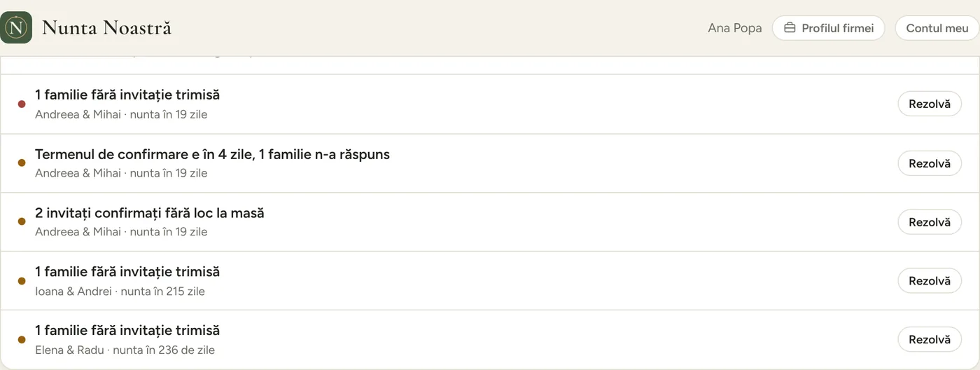Click the red status dot for Andreea & Mihai
The height and width of the screenshot is (370, 980).
(22, 104)
